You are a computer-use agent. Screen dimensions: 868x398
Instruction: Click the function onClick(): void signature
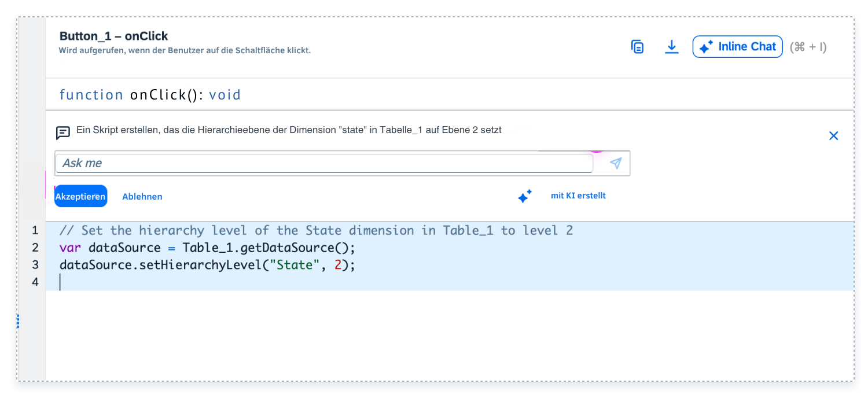point(150,95)
